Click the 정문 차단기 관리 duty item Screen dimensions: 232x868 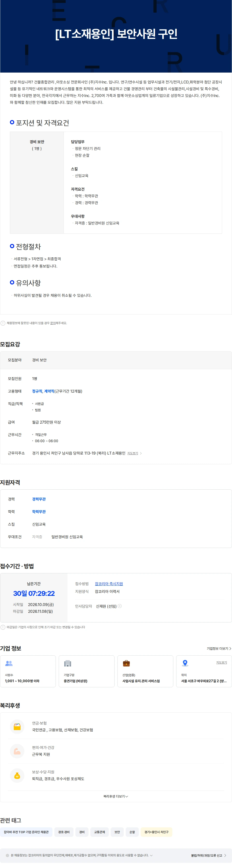[x=87, y=149]
